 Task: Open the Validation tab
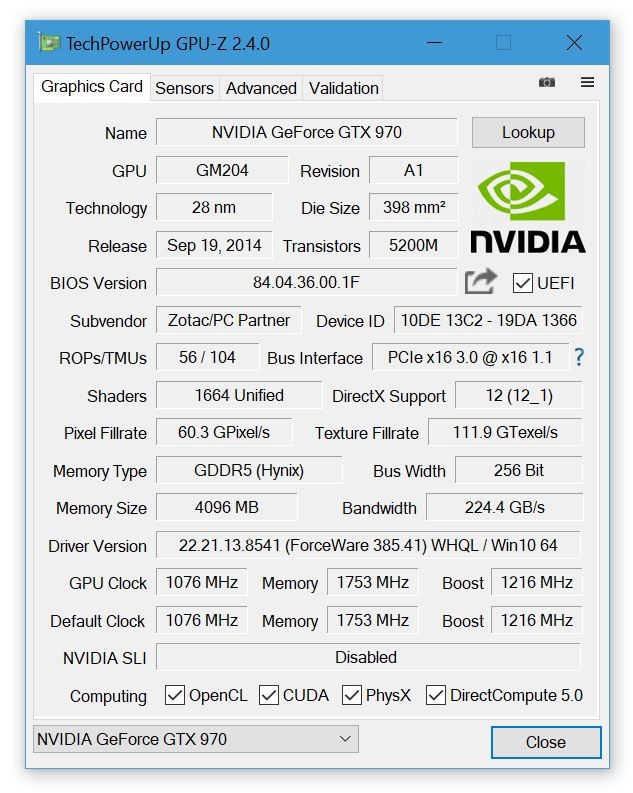(x=344, y=89)
